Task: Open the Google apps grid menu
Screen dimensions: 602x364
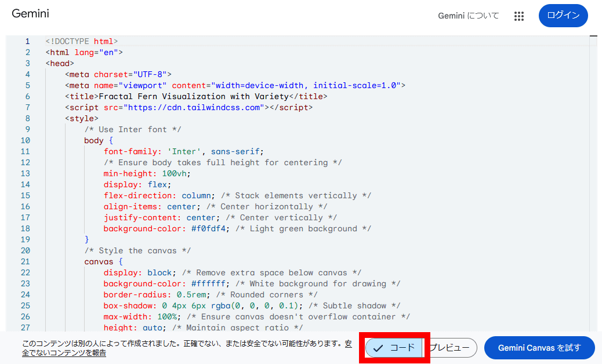Action: 519,16
